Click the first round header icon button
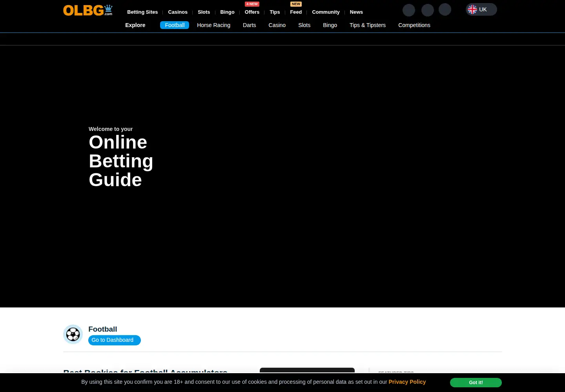This screenshot has height=392, width=565. (409, 10)
